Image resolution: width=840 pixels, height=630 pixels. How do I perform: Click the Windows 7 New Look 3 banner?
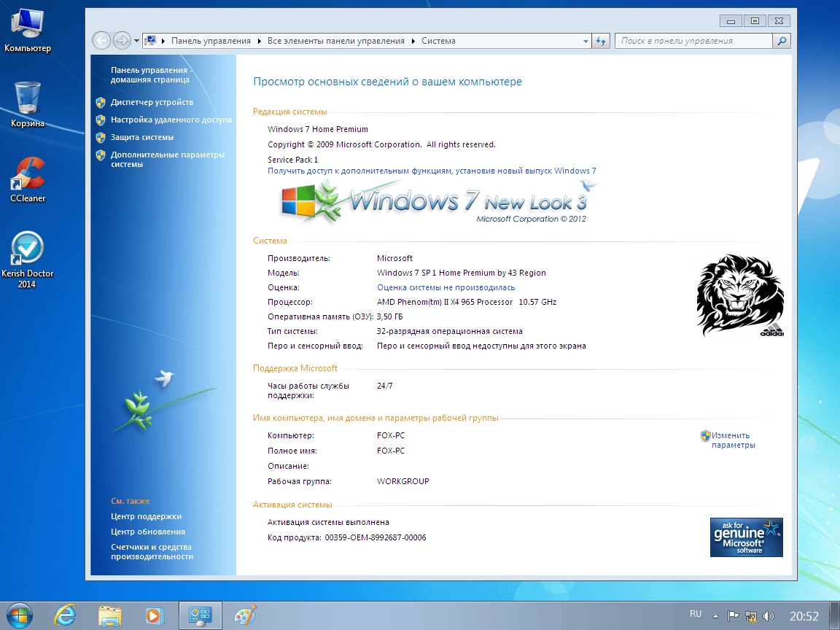click(437, 201)
